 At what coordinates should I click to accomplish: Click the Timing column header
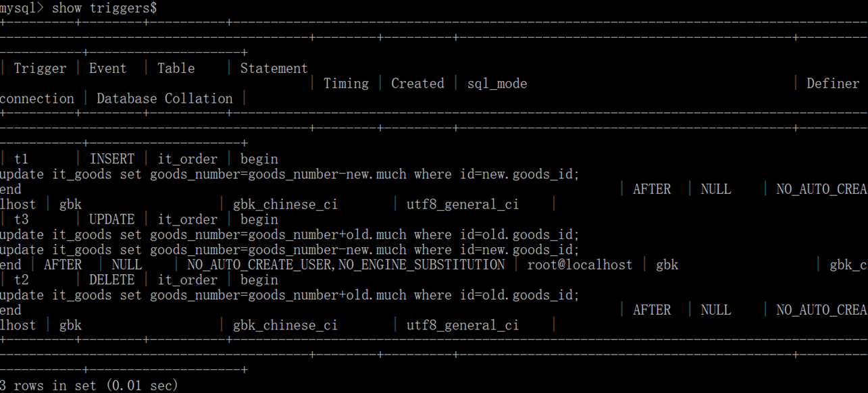coord(346,84)
